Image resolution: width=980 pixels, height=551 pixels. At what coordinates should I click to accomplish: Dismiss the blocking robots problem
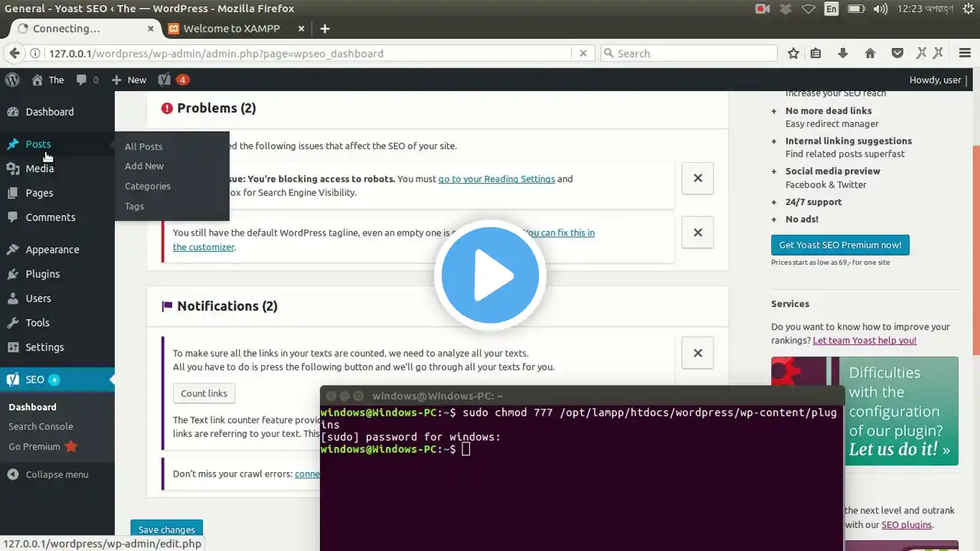click(697, 178)
